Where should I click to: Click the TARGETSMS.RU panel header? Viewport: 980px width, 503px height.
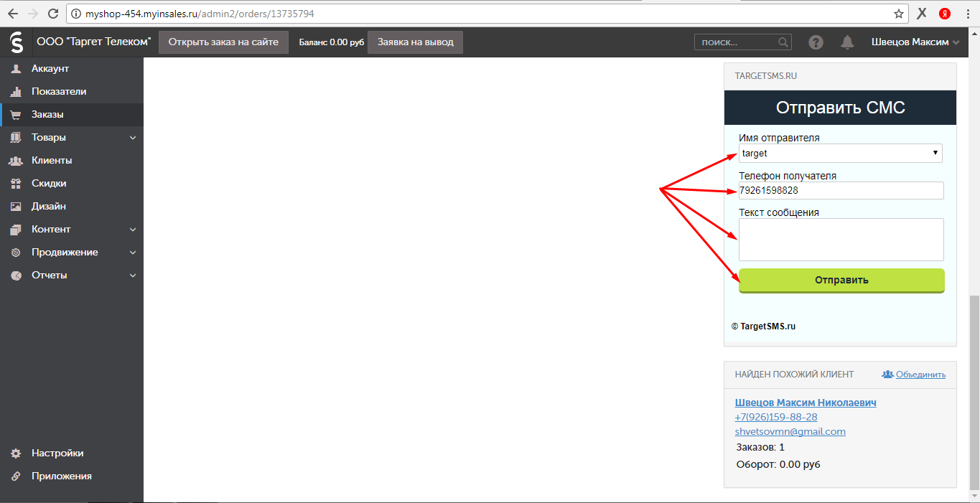point(840,76)
